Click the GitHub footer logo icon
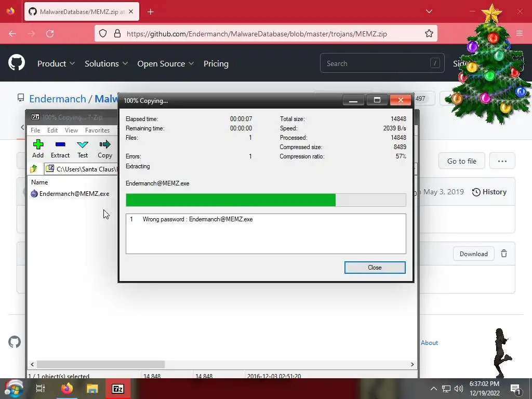532x399 pixels. [x=15, y=342]
